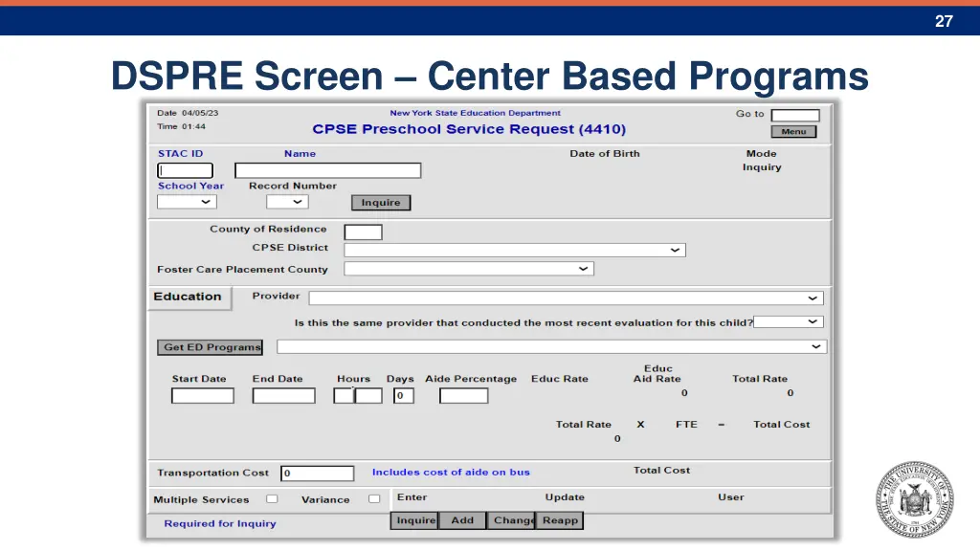This screenshot has height=551, width=980.
Task: Select the Education tab
Action: pos(189,297)
